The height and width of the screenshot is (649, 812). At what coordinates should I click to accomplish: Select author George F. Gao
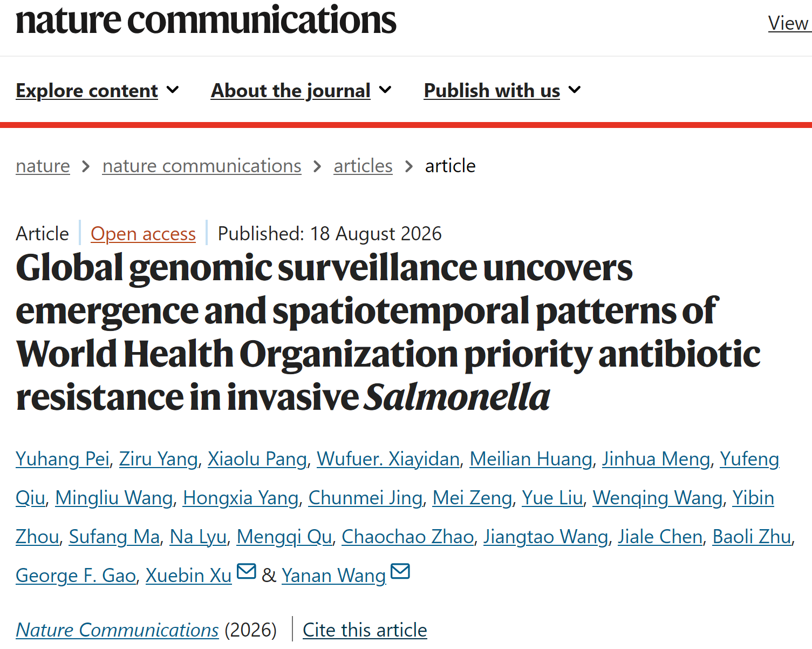coord(76,576)
